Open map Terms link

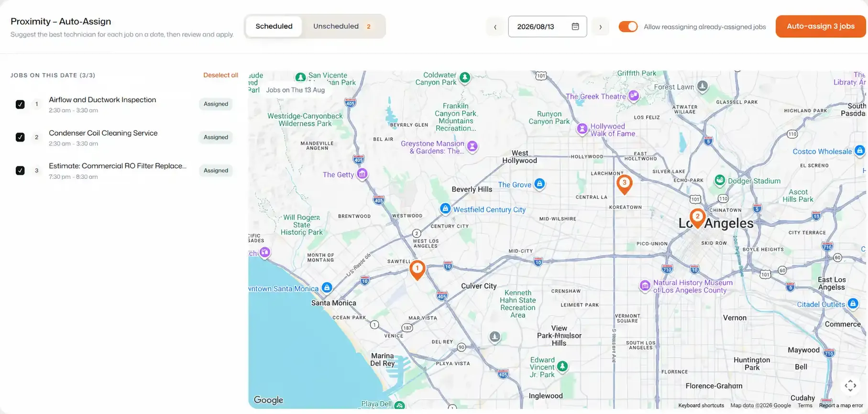[x=805, y=405]
